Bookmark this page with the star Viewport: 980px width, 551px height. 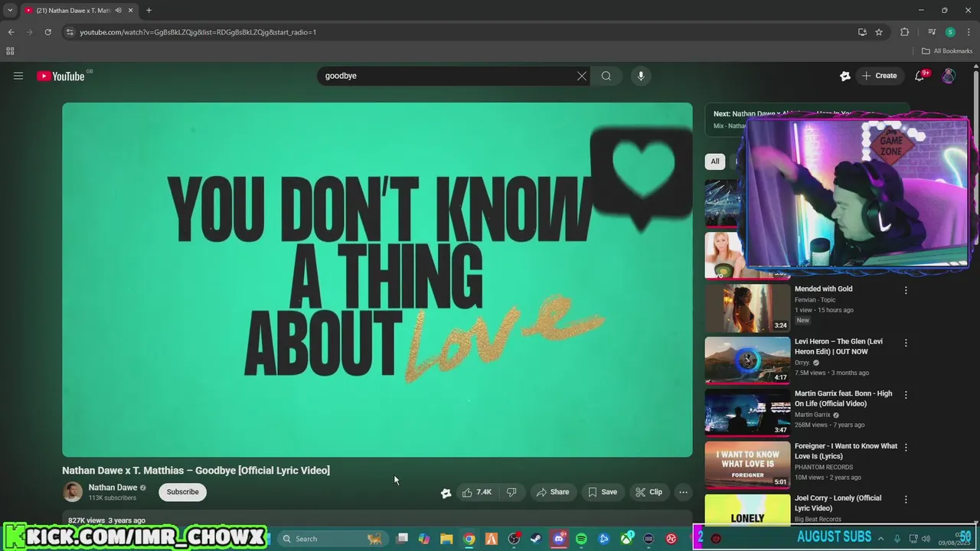coord(879,32)
